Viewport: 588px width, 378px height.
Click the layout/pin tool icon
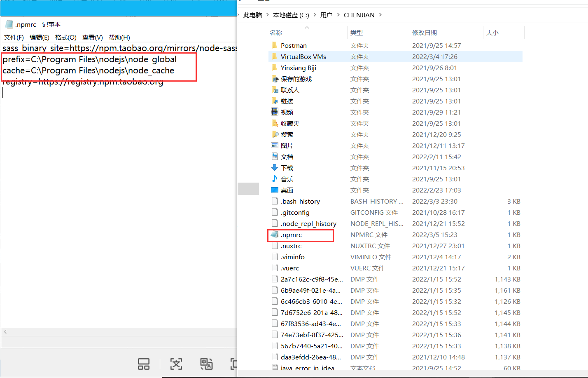[143, 364]
